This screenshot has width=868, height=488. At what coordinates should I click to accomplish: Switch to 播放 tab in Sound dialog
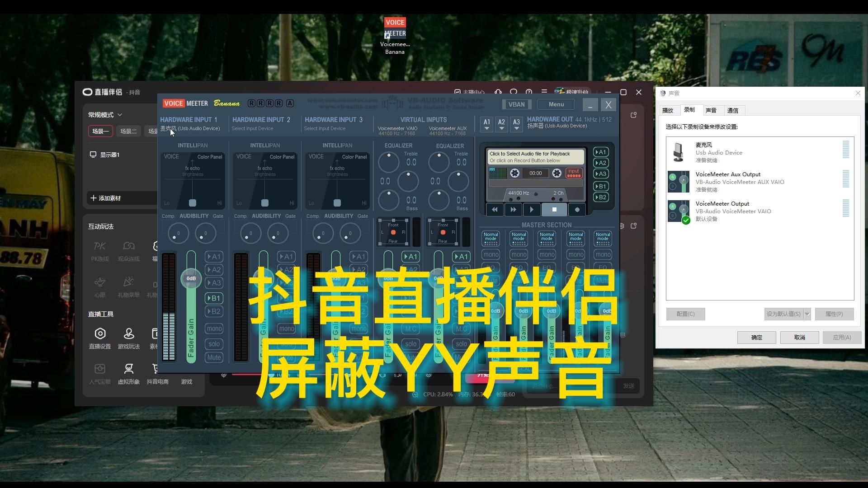[x=668, y=111]
